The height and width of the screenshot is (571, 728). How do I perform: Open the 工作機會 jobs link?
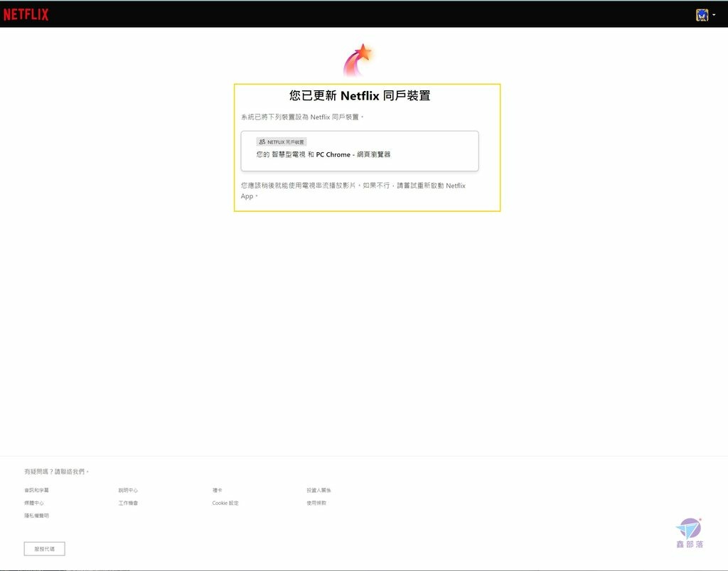coord(128,503)
